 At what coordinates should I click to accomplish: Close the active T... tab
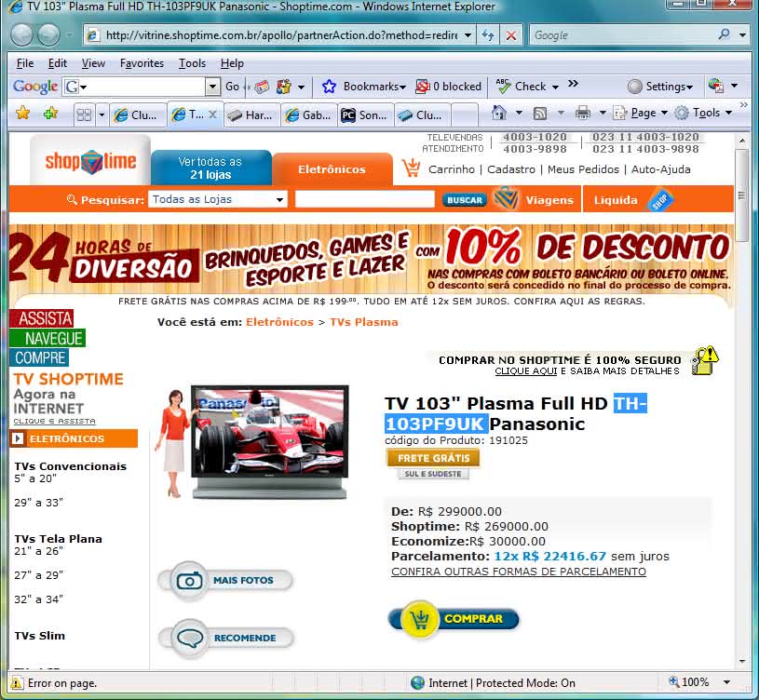coord(212,114)
